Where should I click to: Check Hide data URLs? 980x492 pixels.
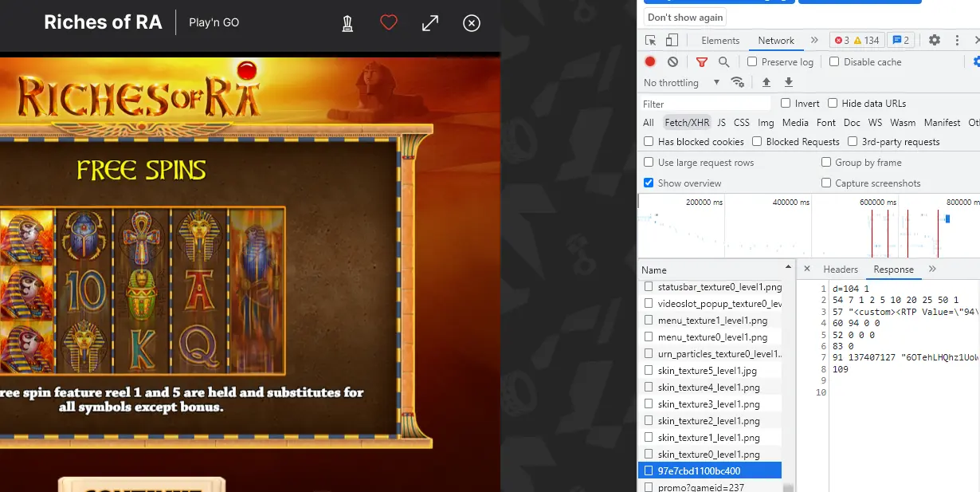[833, 103]
